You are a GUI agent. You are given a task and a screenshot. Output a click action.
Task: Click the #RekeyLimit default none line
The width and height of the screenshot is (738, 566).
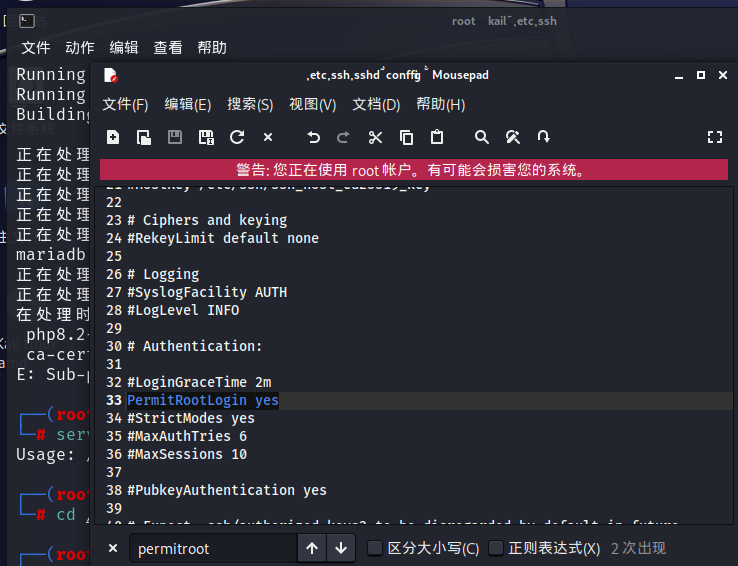(x=223, y=238)
